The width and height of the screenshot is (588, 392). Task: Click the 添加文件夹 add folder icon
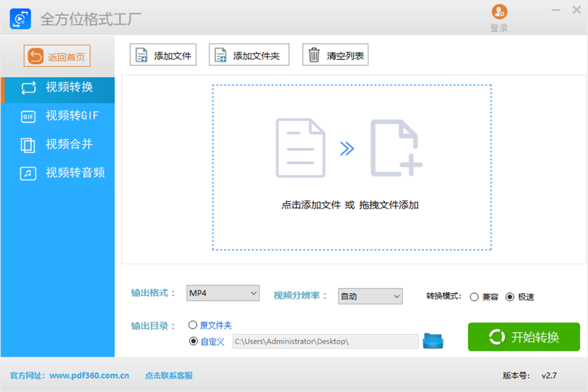[220, 54]
